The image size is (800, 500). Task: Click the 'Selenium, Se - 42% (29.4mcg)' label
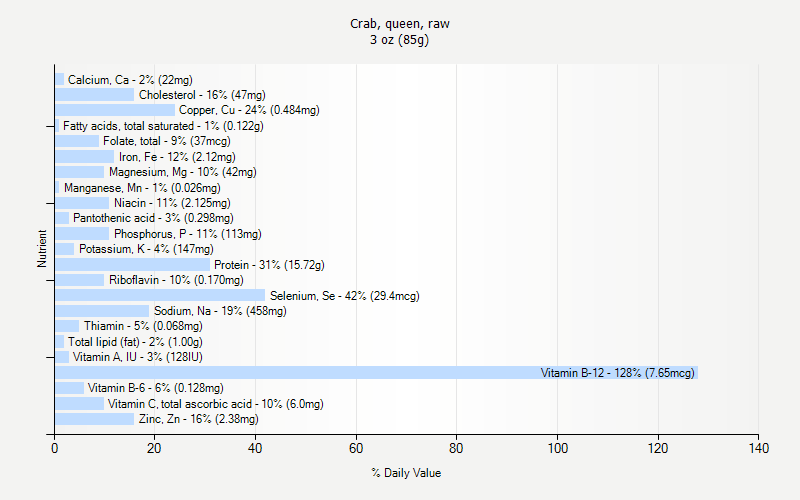point(344,295)
